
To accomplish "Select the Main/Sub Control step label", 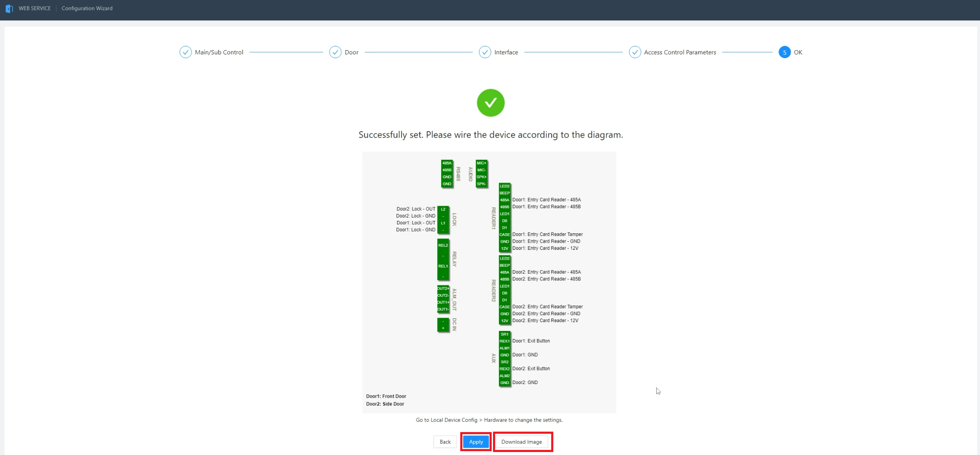I will click(x=219, y=52).
